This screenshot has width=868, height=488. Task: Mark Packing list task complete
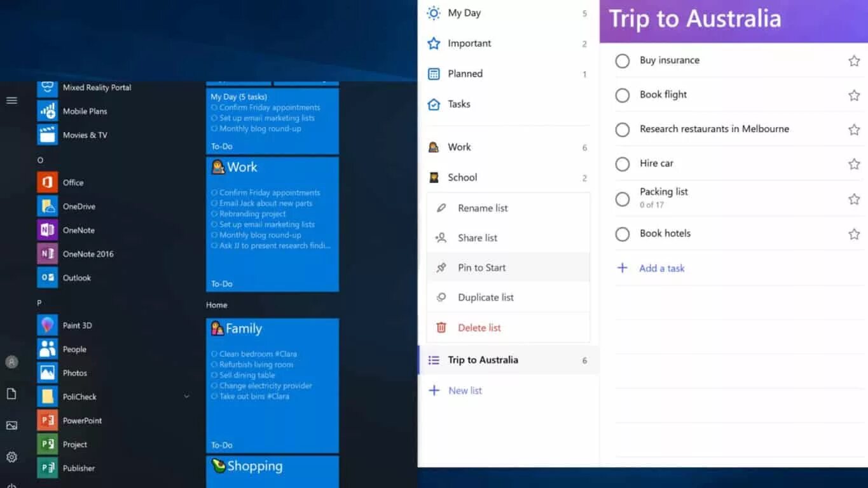[x=623, y=199]
